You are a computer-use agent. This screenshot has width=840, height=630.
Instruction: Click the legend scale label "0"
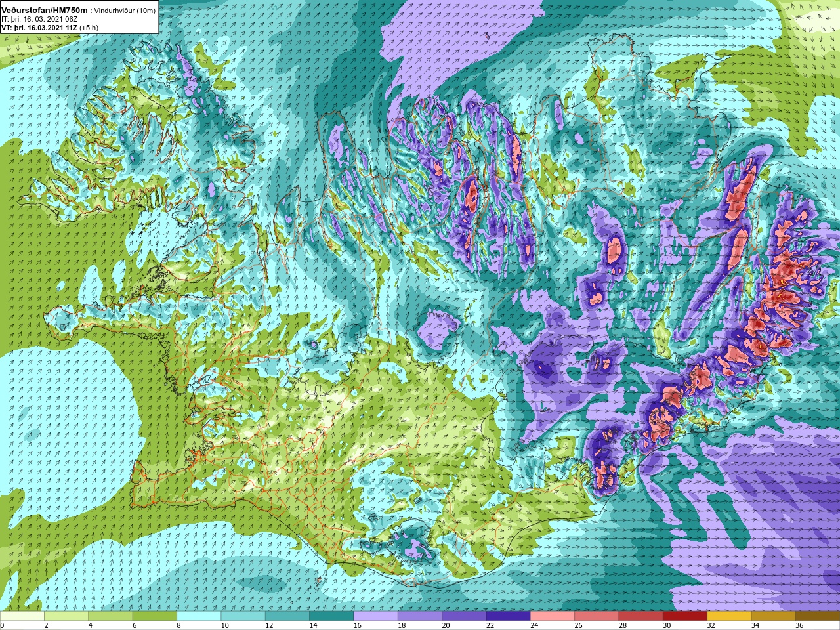click(2, 625)
